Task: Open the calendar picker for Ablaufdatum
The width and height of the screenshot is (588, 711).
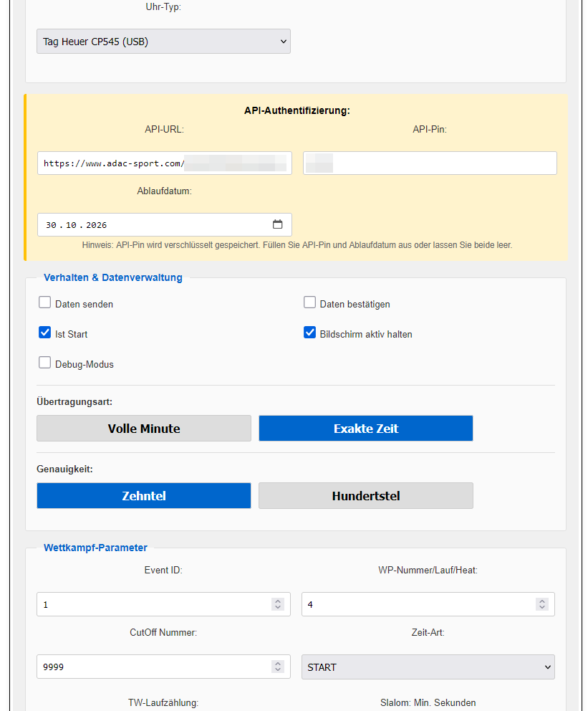Action: [278, 224]
